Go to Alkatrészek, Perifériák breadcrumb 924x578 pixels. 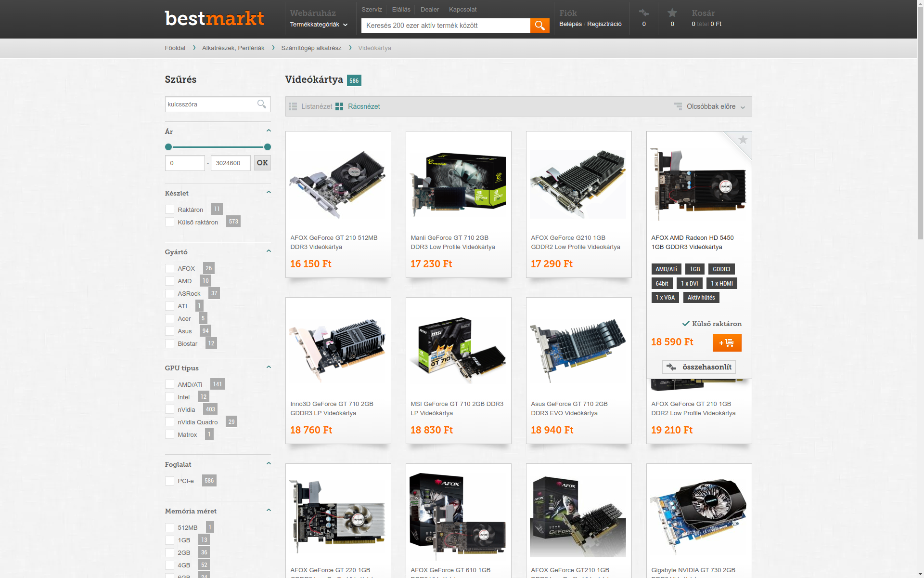point(233,48)
